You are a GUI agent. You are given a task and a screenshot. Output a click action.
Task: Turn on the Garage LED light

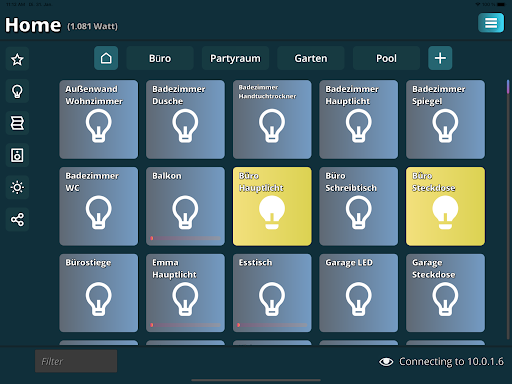pos(359,293)
